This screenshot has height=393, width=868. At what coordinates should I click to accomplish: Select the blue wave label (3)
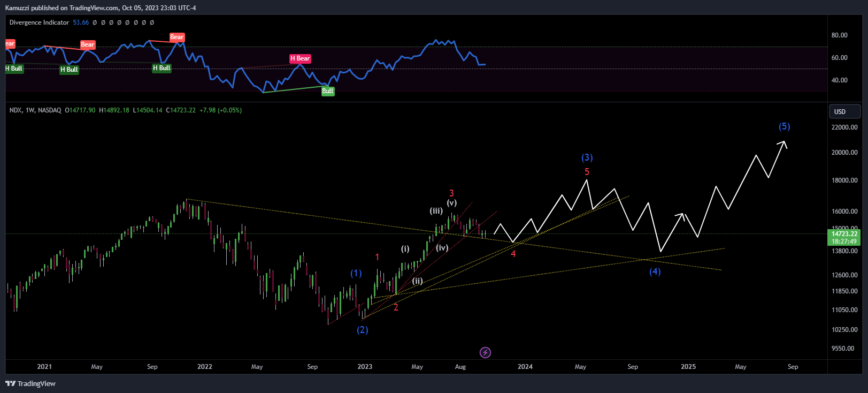[587, 157]
